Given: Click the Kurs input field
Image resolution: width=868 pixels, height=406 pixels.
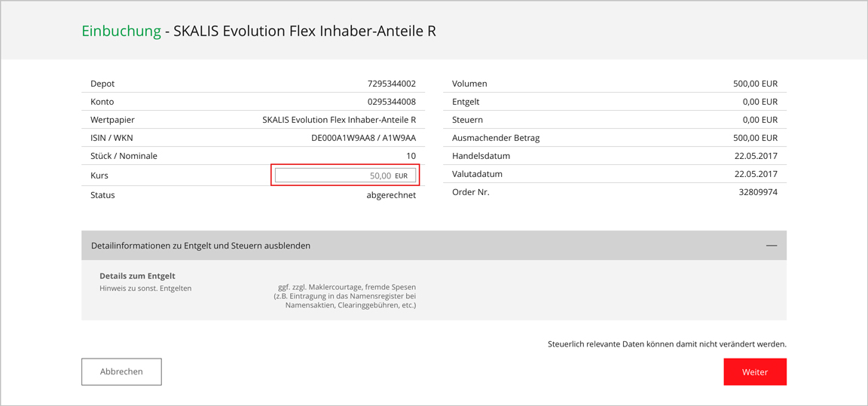Looking at the screenshot, I should tap(345, 176).
